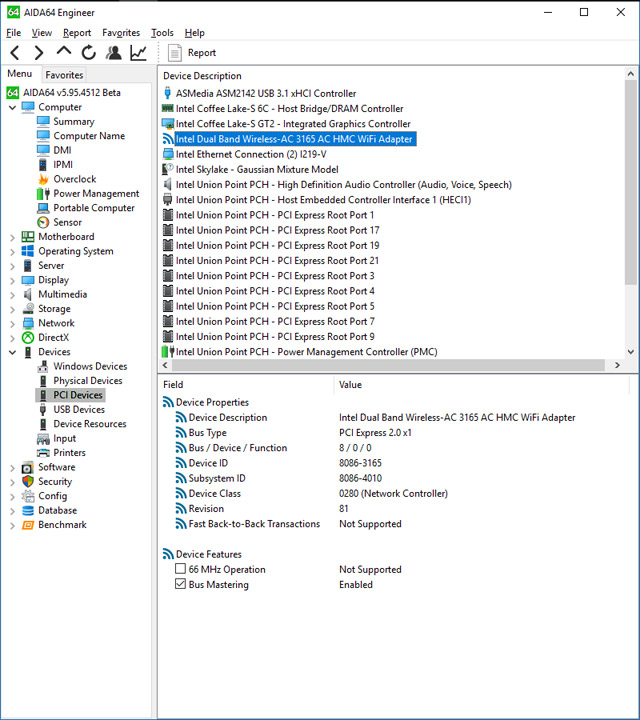Click the Input device icon in tree

43,439
